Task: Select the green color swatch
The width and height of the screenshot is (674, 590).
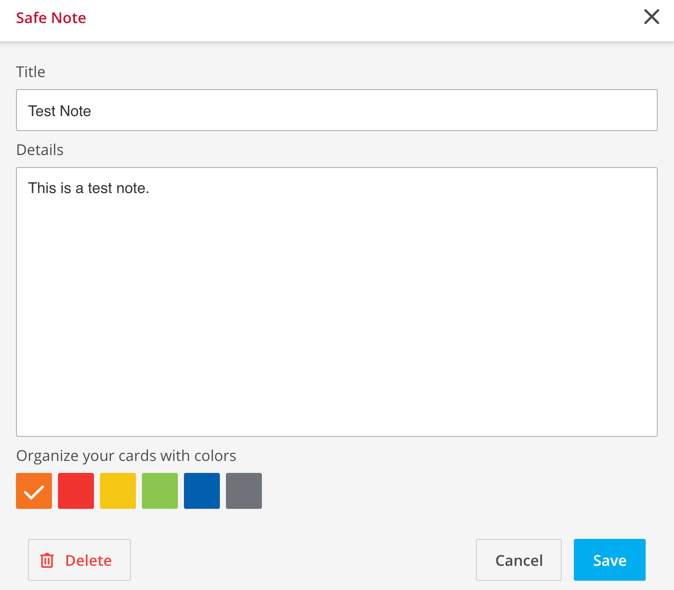Action: [x=160, y=491]
